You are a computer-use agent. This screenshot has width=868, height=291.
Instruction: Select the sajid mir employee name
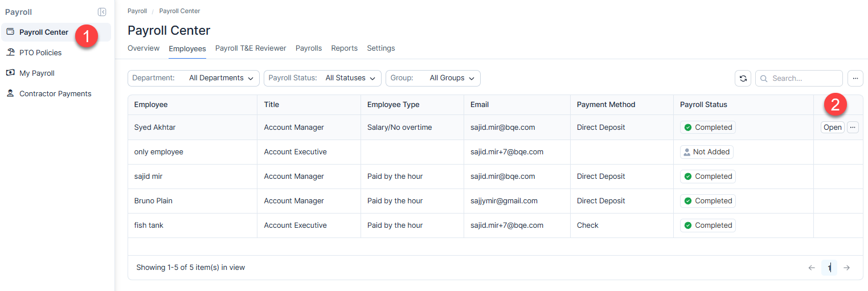(x=148, y=177)
